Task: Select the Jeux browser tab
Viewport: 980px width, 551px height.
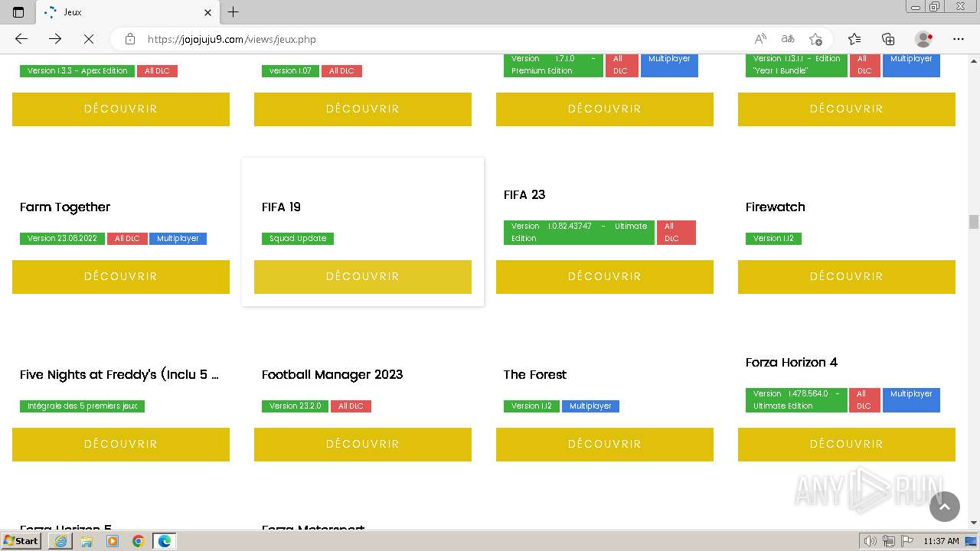Action: 127,12
